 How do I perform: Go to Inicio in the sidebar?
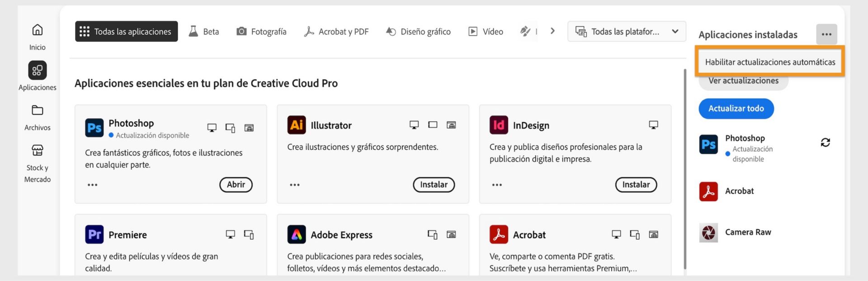(x=38, y=37)
